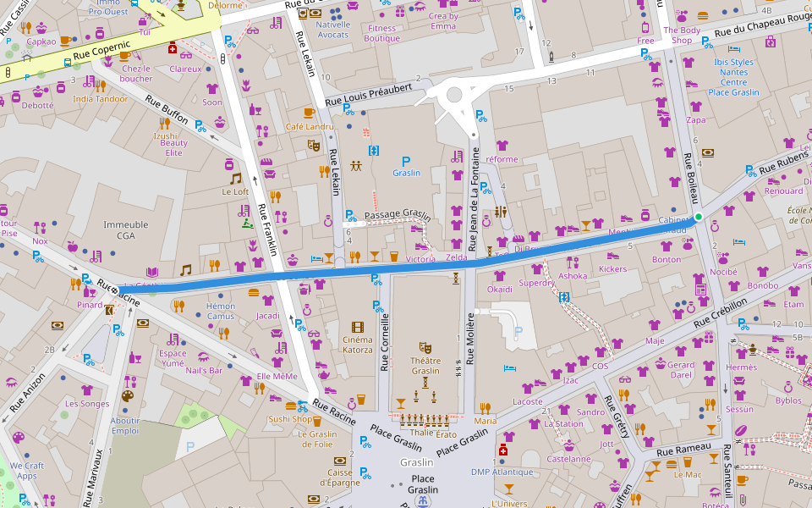Click the sunglasses icon at Claireux optician
812x508 pixels.
tap(186, 56)
